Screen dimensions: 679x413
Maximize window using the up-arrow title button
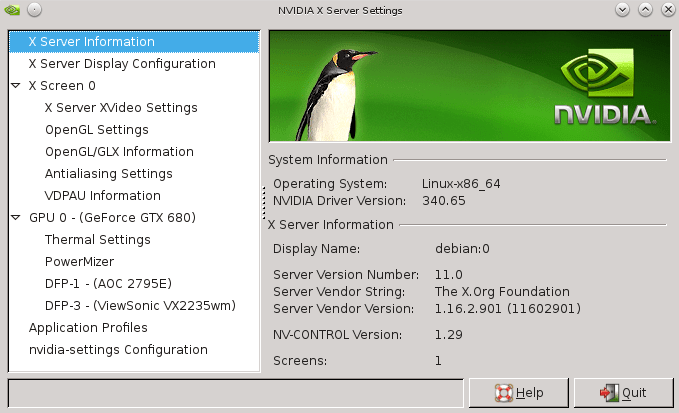[x=645, y=10]
